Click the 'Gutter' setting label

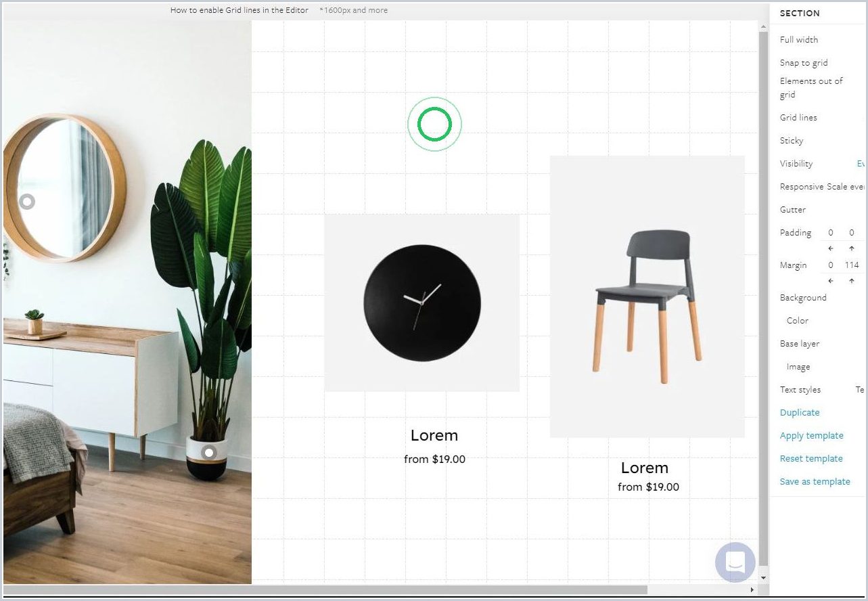tap(793, 210)
